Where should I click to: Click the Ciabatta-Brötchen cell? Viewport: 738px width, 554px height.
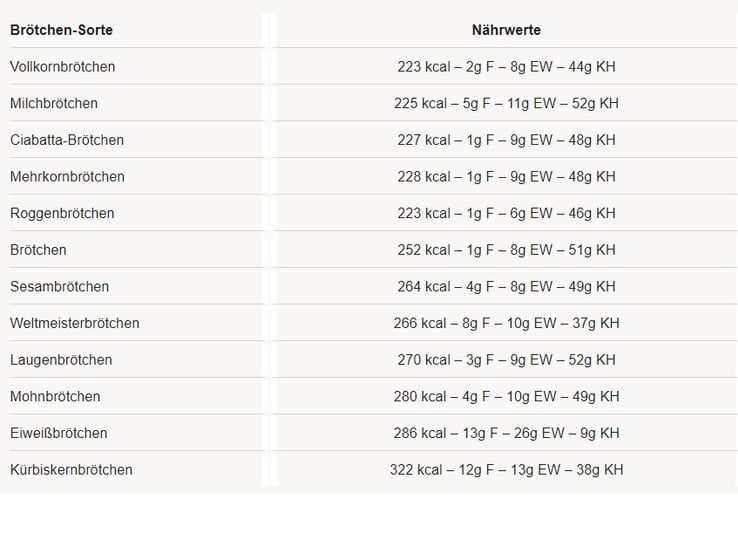(67, 140)
